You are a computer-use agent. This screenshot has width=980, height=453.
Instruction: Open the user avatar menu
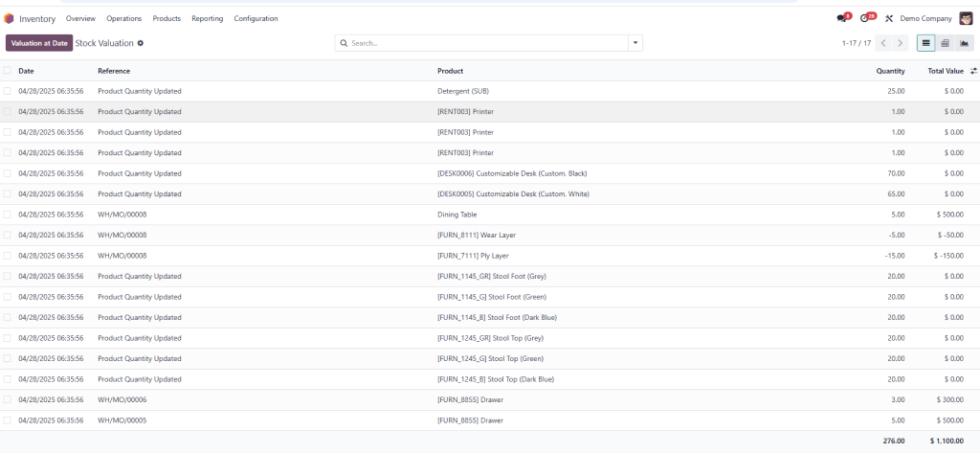click(x=966, y=18)
